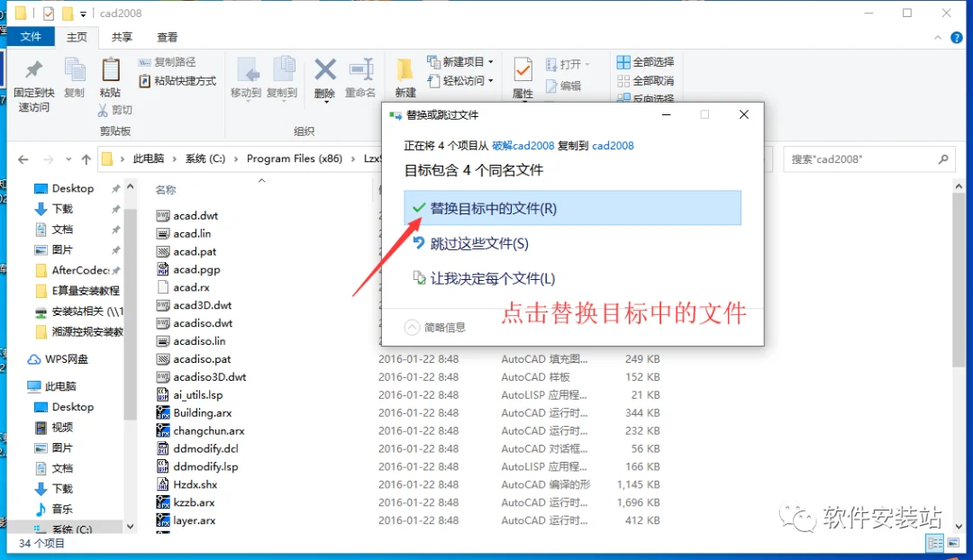Click the Copy icon in ribbon
The image size is (973, 560).
(x=75, y=71)
